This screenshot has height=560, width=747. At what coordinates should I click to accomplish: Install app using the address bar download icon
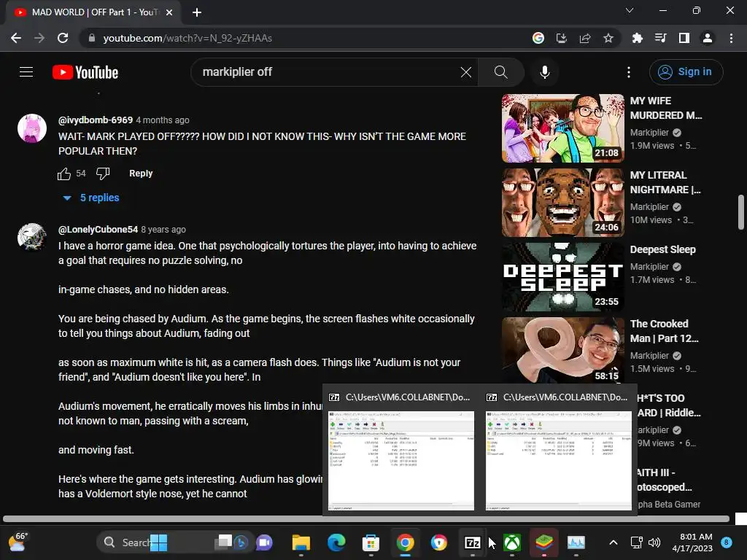(x=562, y=38)
